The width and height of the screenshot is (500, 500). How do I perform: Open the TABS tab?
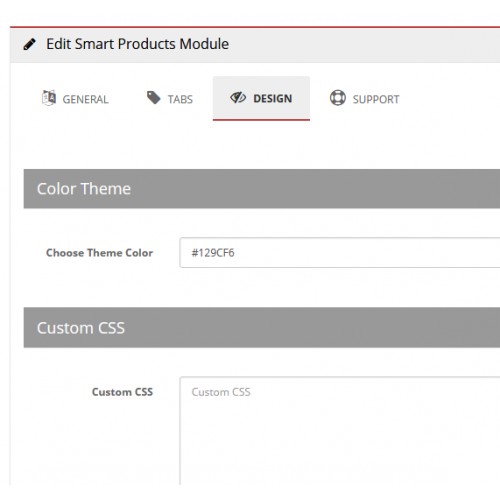tap(170, 99)
